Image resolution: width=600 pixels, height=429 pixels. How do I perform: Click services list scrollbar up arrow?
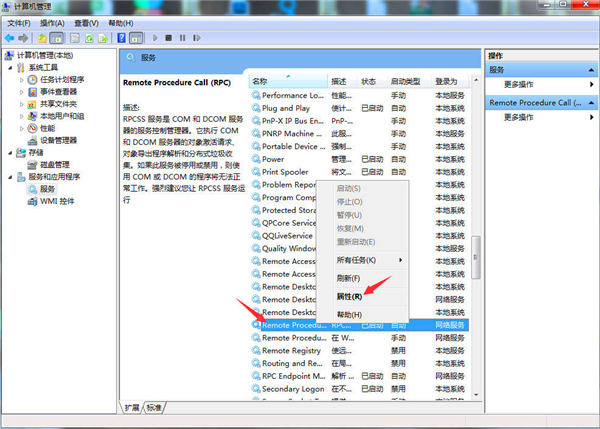[x=476, y=80]
